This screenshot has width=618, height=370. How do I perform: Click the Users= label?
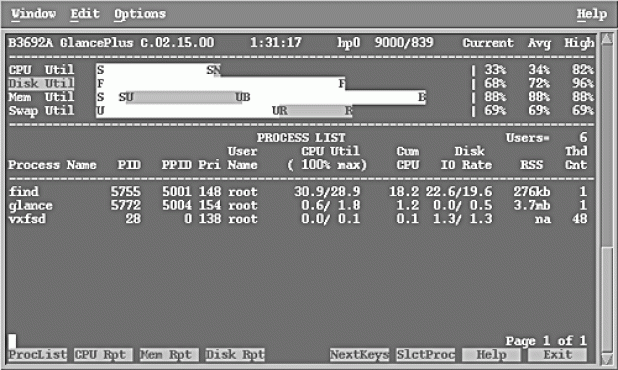(528, 138)
